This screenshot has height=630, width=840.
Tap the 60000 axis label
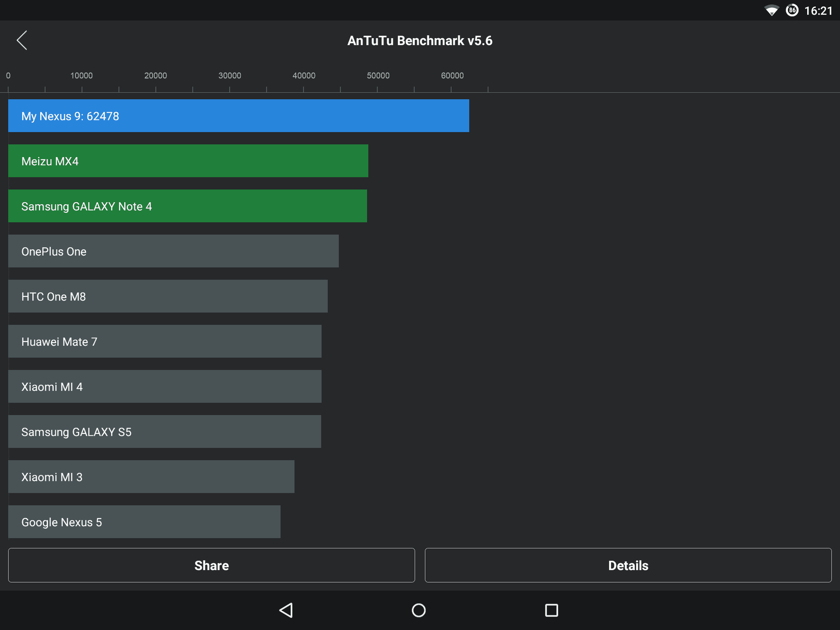tap(452, 76)
